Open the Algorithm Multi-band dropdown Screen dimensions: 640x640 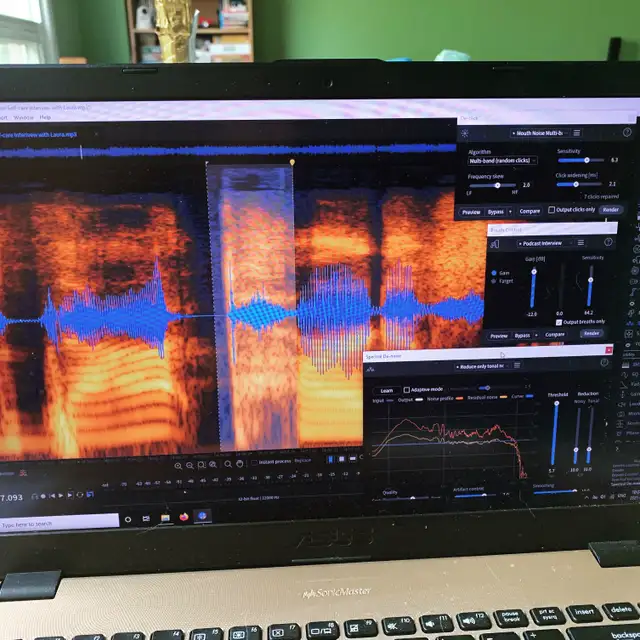502,160
